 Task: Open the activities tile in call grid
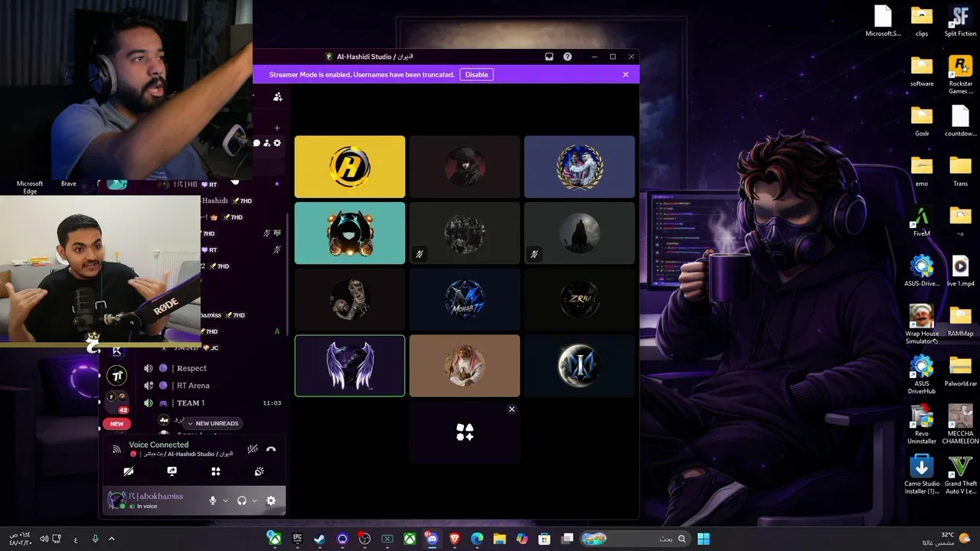[465, 432]
